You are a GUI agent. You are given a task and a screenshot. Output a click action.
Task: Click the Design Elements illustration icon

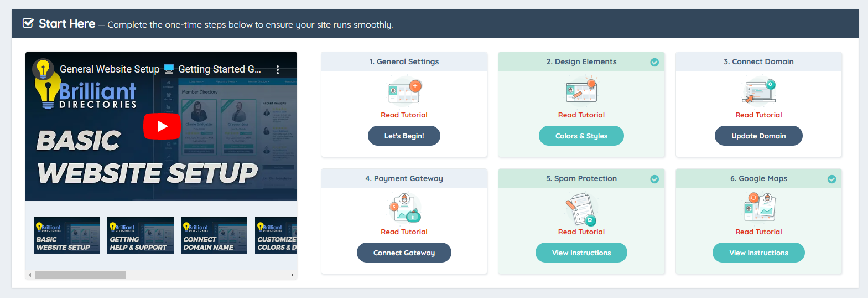(581, 92)
